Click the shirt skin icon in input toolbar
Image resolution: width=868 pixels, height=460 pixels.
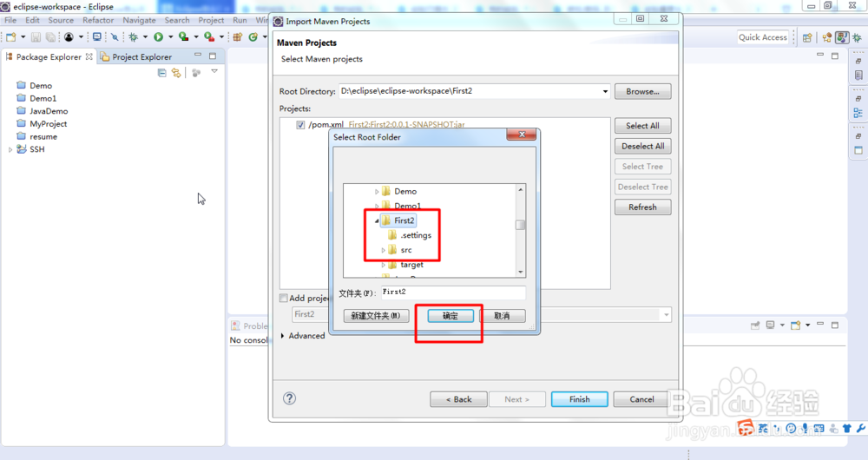pos(847,428)
